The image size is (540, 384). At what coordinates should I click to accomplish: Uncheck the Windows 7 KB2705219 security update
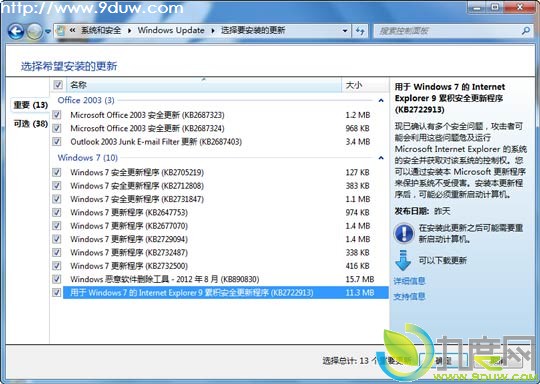(x=57, y=172)
